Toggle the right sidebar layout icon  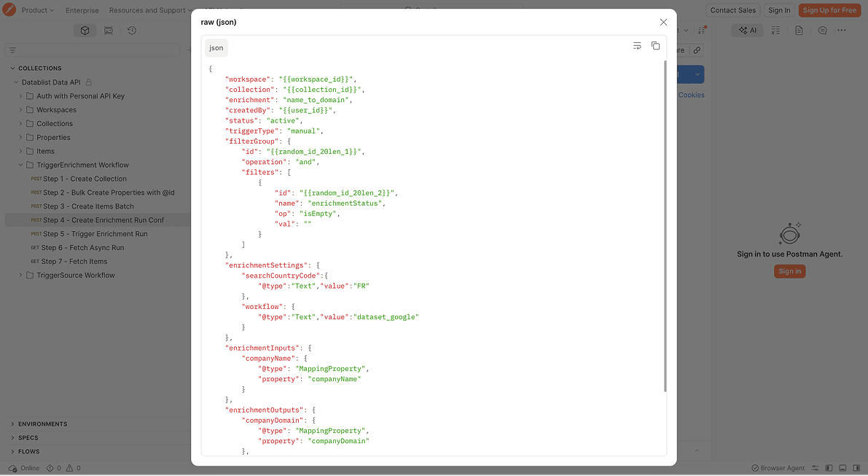coord(856,468)
